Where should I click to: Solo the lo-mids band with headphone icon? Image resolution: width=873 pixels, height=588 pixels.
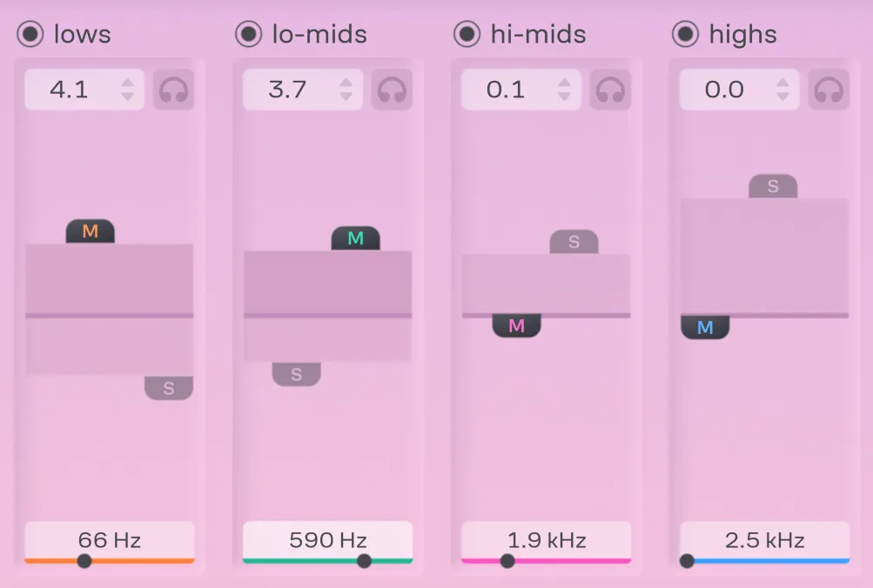click(392, 90)
